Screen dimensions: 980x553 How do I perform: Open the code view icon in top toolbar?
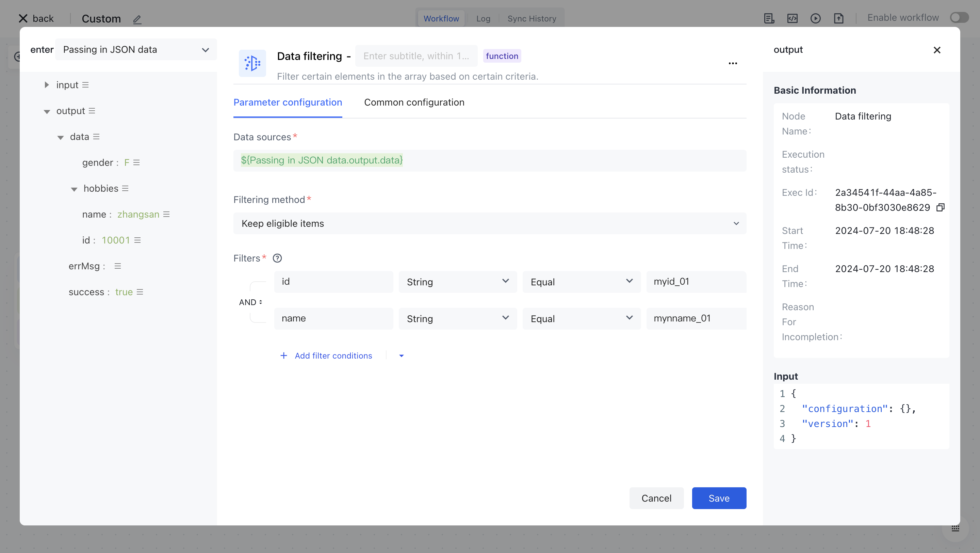[792, 18]
